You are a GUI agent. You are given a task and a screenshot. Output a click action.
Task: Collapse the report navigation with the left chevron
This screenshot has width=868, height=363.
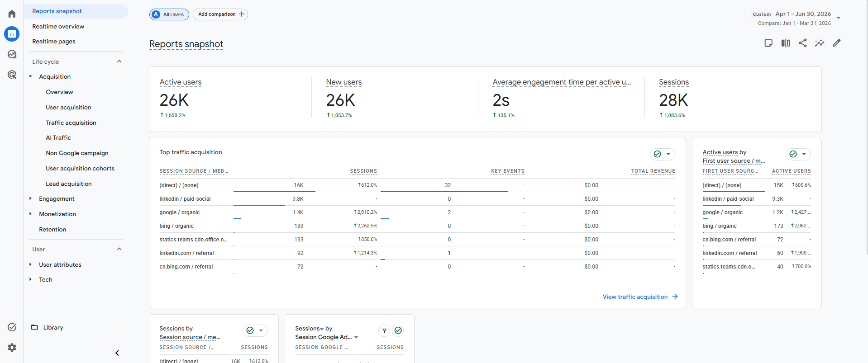(x=117, y=353)
